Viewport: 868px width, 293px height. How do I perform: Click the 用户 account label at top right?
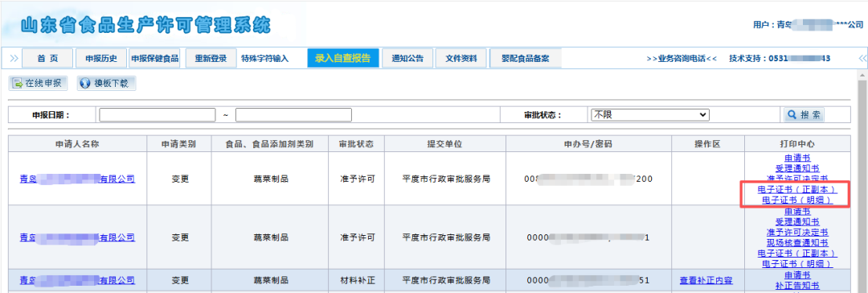[x=808, y=24]
